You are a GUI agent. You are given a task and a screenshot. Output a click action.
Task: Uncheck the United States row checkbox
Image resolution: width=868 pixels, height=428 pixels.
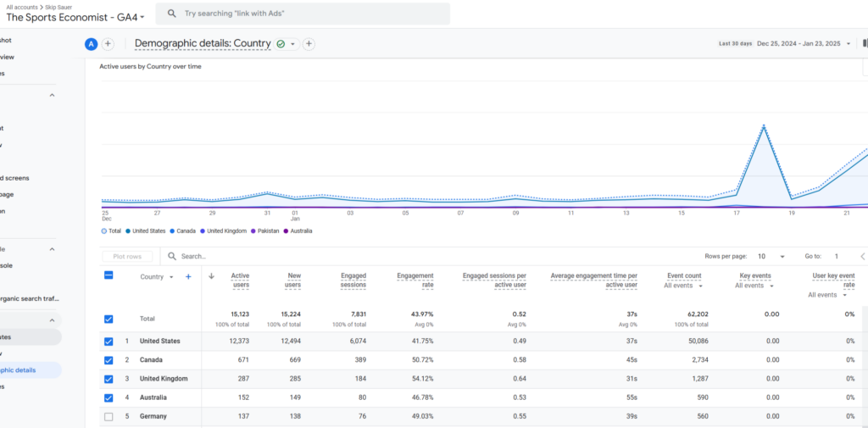[x=108, y=341]
